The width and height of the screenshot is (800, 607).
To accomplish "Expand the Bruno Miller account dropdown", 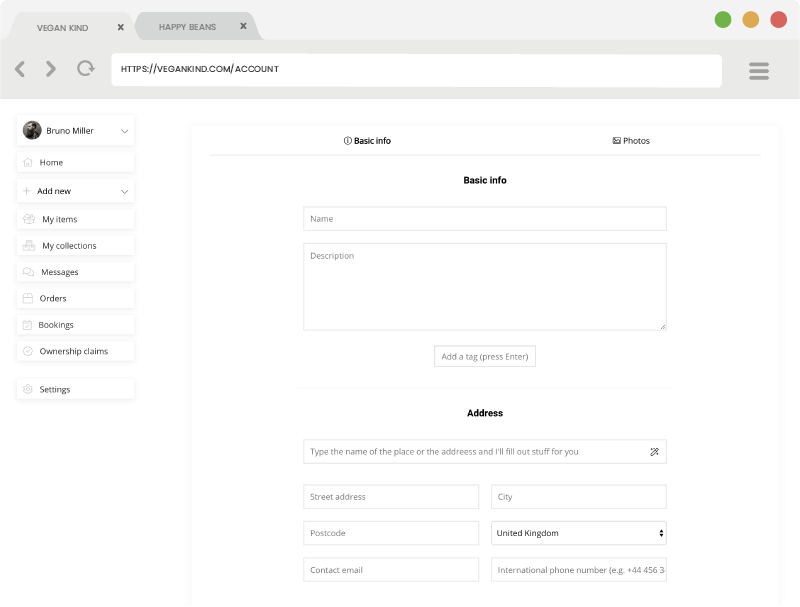I will point(124,131).
